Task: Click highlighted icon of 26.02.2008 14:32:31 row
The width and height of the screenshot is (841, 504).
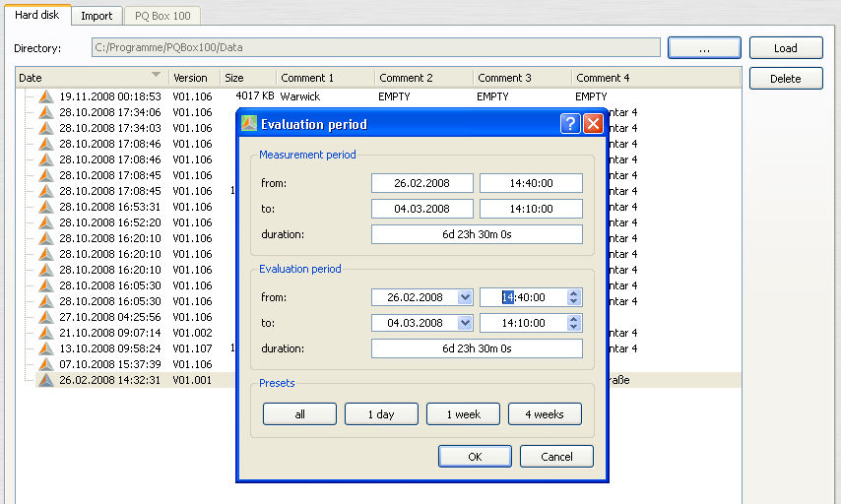Action: tap(46, 380)
